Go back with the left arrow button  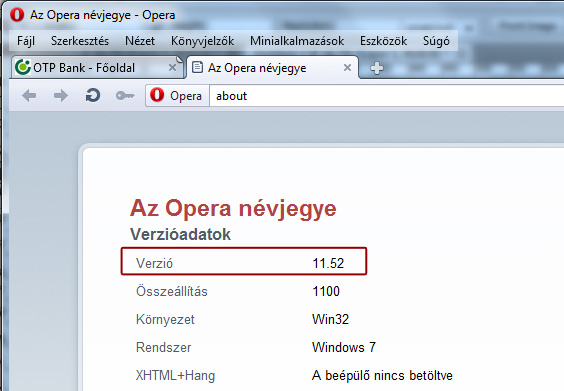tap(29, 96)
